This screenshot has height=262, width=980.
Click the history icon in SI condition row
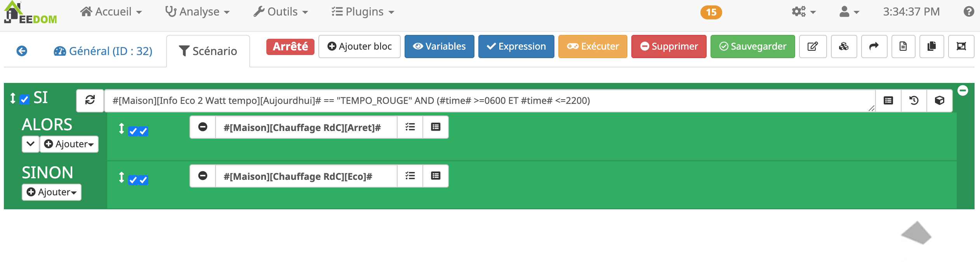point(914,101)
